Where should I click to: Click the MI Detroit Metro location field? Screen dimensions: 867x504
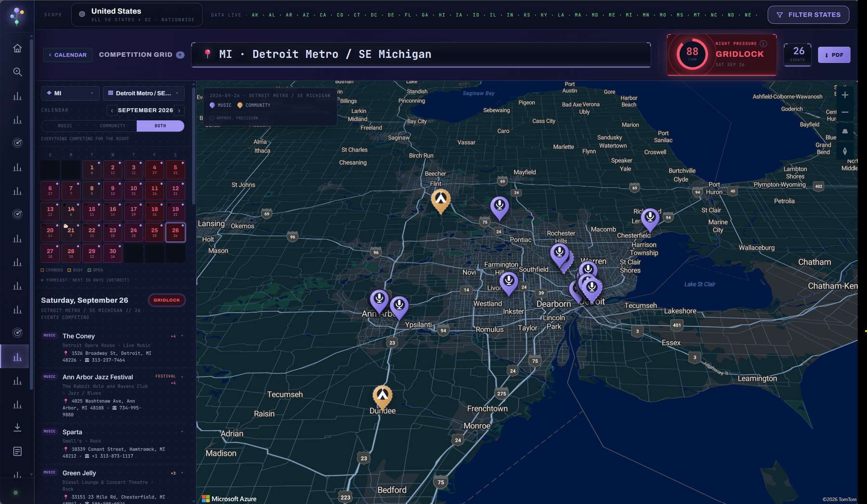click(421, 54)
